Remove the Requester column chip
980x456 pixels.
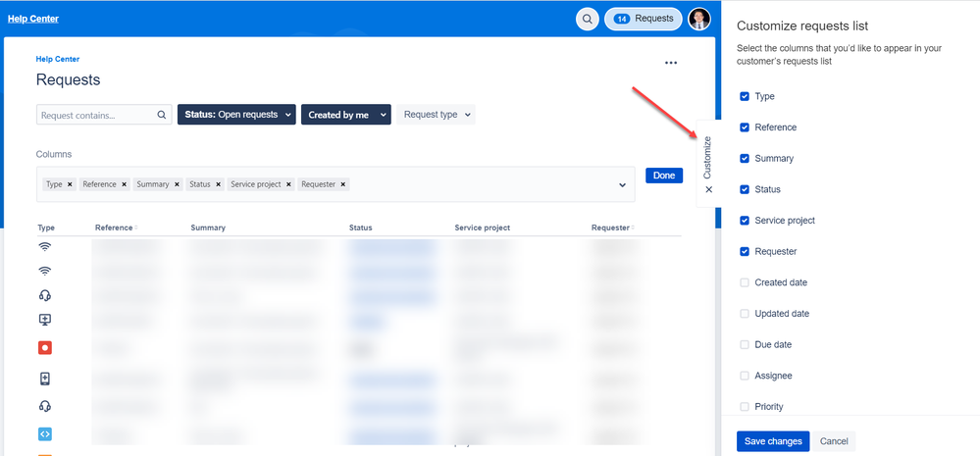[x=342, y=184]
